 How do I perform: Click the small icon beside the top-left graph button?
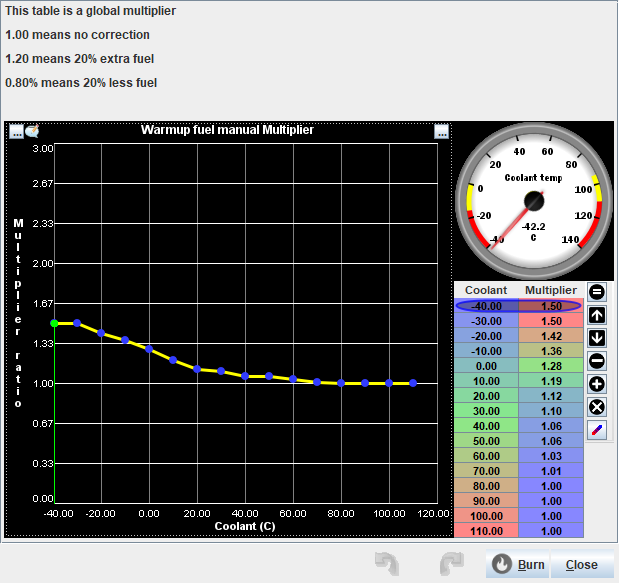32,131
